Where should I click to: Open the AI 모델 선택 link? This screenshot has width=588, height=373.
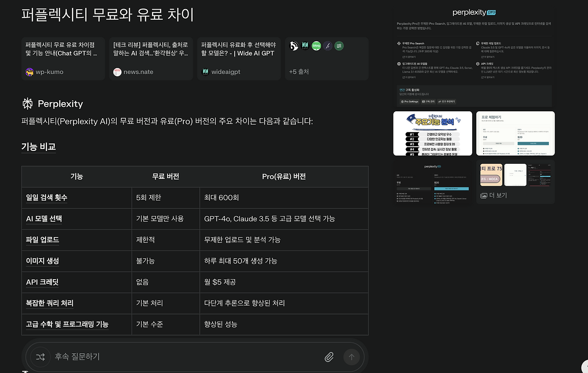pyautogui.click(x=44, y=218)
